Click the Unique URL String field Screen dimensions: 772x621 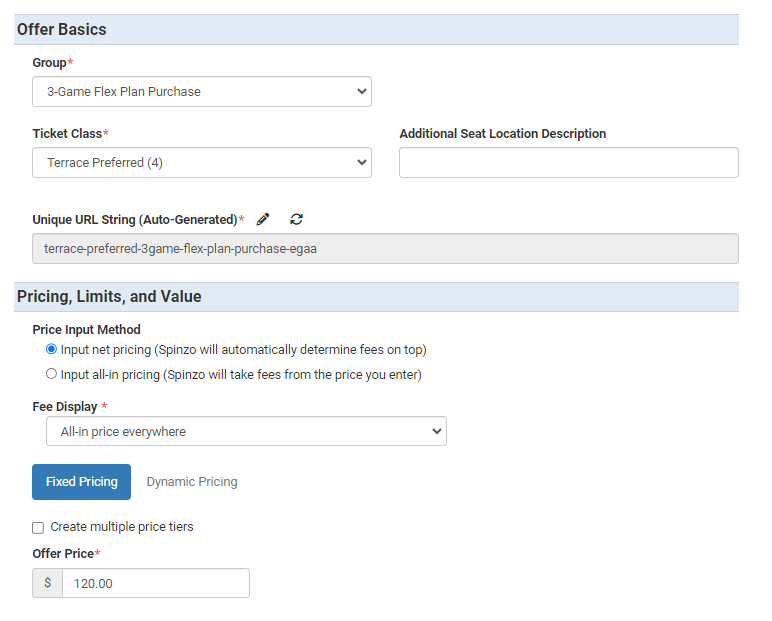pyautogui.click(x=386, y=249)
